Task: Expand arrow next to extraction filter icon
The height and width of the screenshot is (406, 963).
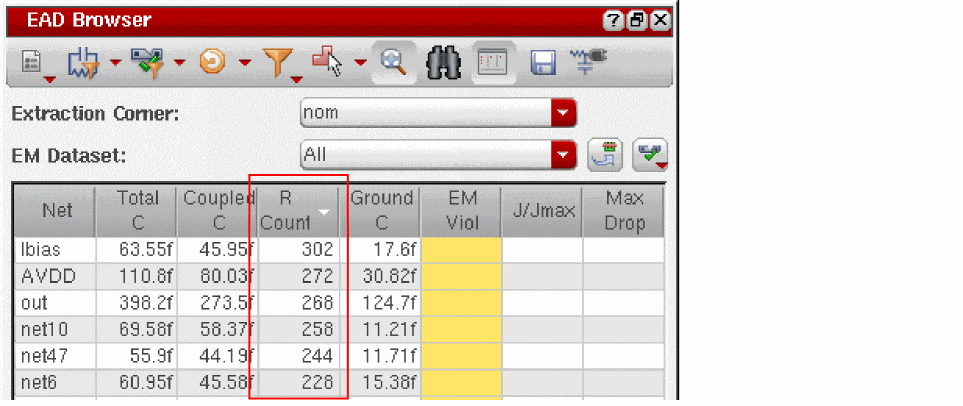Action: tap(115, 62)
